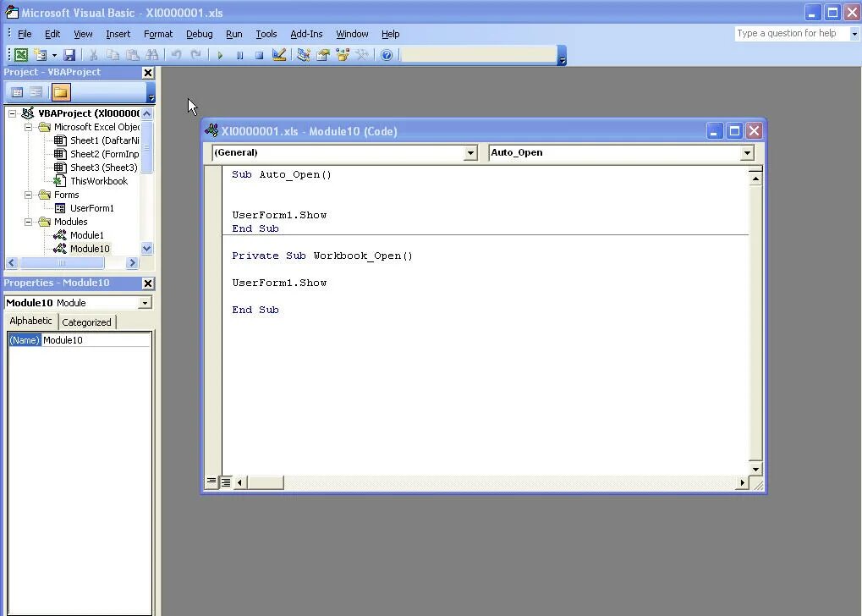Screen dimensions: 862x616
Task: Collapse the Microsoft Excel Objects folder
Action: [29, 127]
